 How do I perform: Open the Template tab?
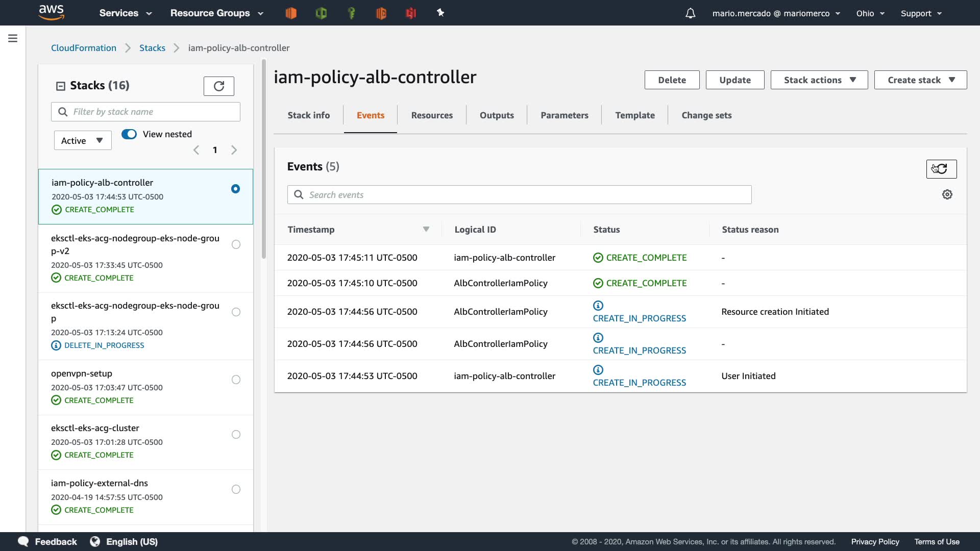(x=634, y=115)
